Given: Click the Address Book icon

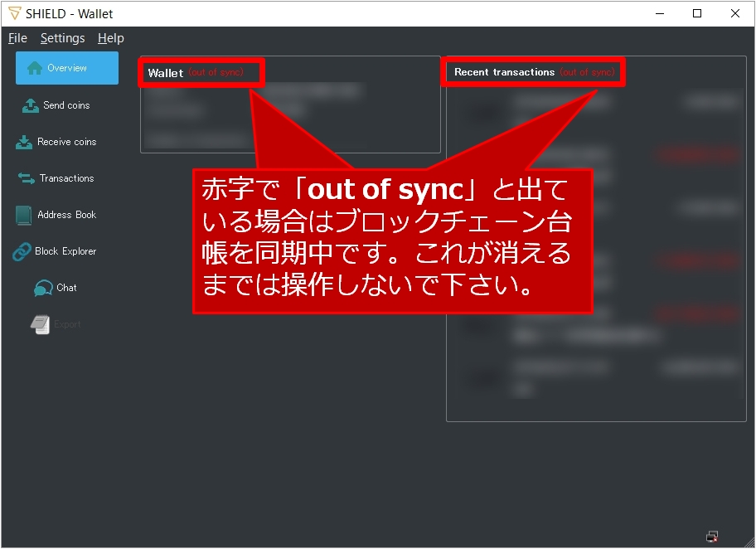Looking at the screenshot, I should pyautogui.click(x=23, y=215).
